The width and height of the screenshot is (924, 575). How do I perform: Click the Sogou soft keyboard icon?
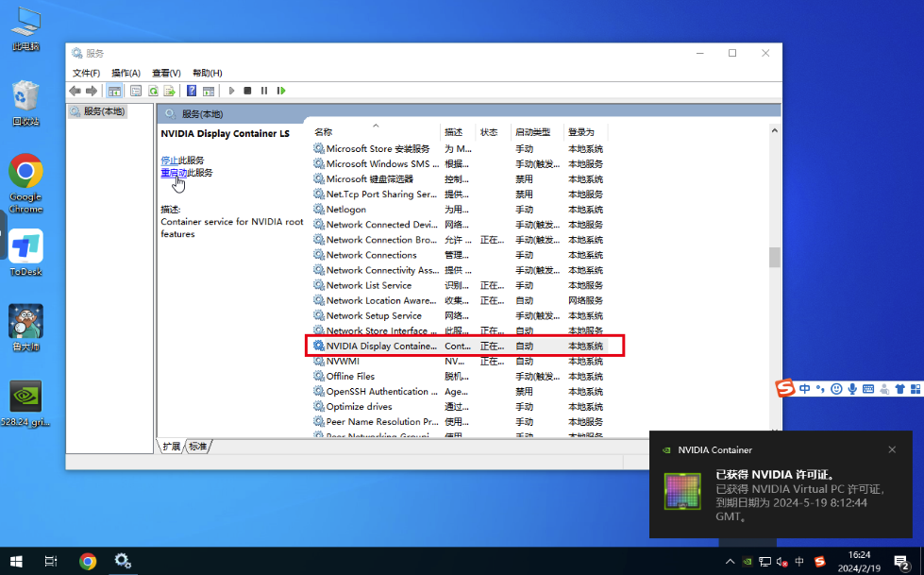coord(868,389)
